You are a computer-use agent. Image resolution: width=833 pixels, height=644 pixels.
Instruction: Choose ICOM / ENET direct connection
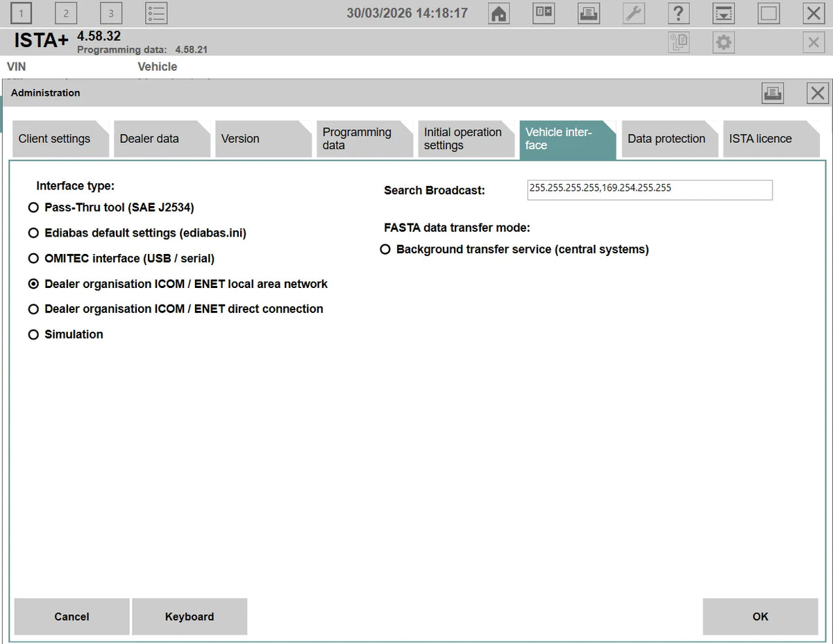point(176,309)
